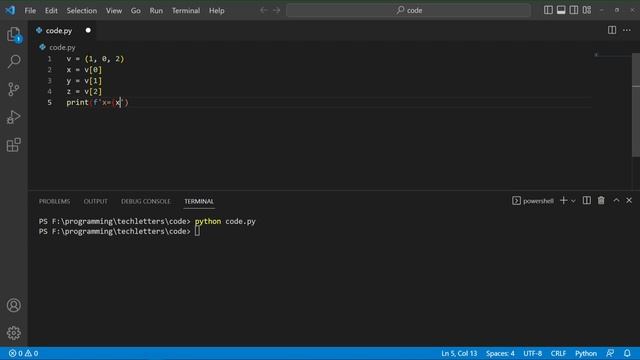Open the Edit menu
The height and width of the screenshot is (360, 640).
tap(51, 11)
